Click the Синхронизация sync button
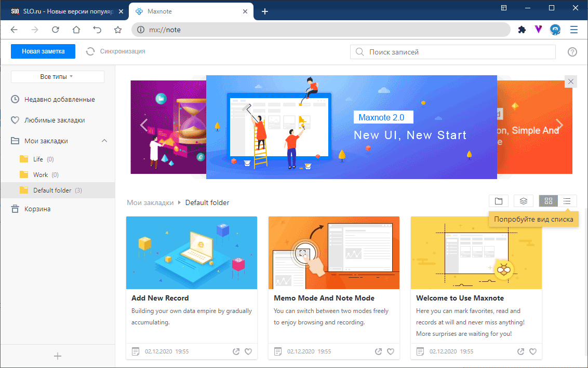Image resolution: width=588 pixels, height=368 pixels. (115, 51)
